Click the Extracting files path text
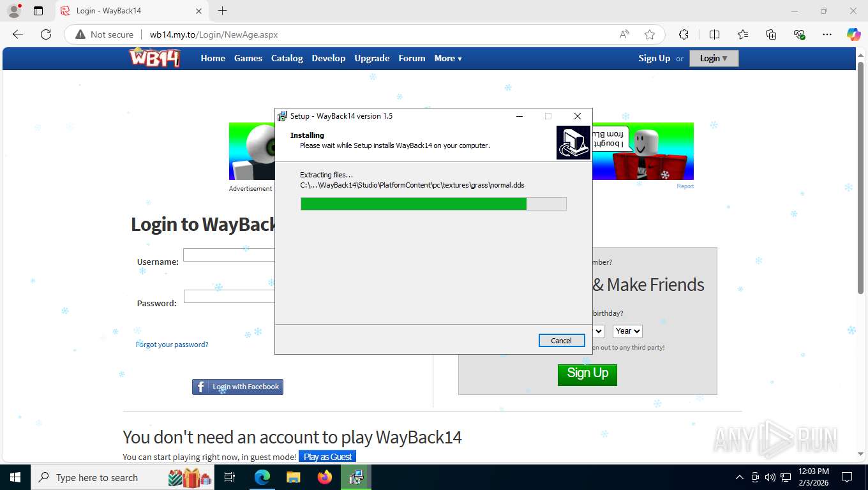This screenshot has height=490, width=868. (412, 185)
